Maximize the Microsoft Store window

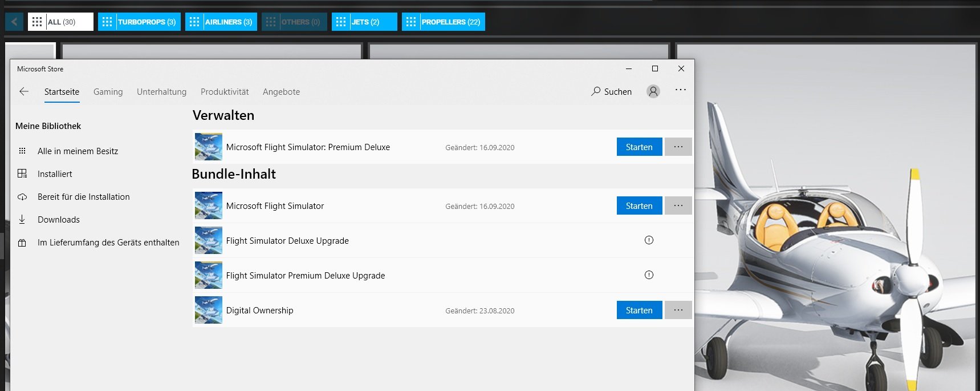(x=655, y=68)
